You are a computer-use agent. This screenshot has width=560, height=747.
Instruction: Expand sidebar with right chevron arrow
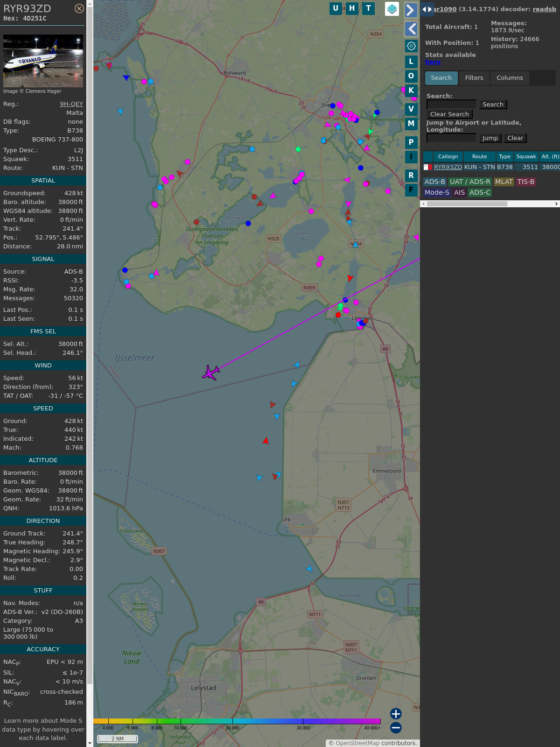click(411, 10)
